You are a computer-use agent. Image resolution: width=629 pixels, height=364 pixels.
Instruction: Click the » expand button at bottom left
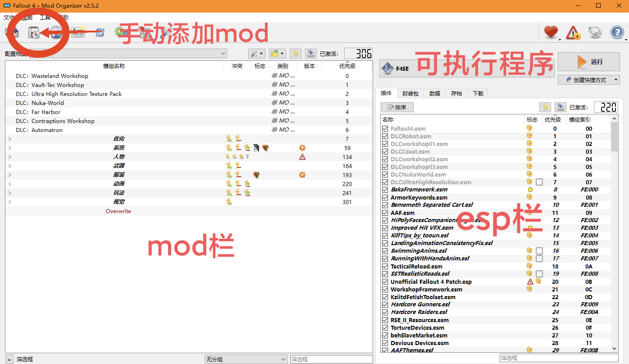point(9,359)
